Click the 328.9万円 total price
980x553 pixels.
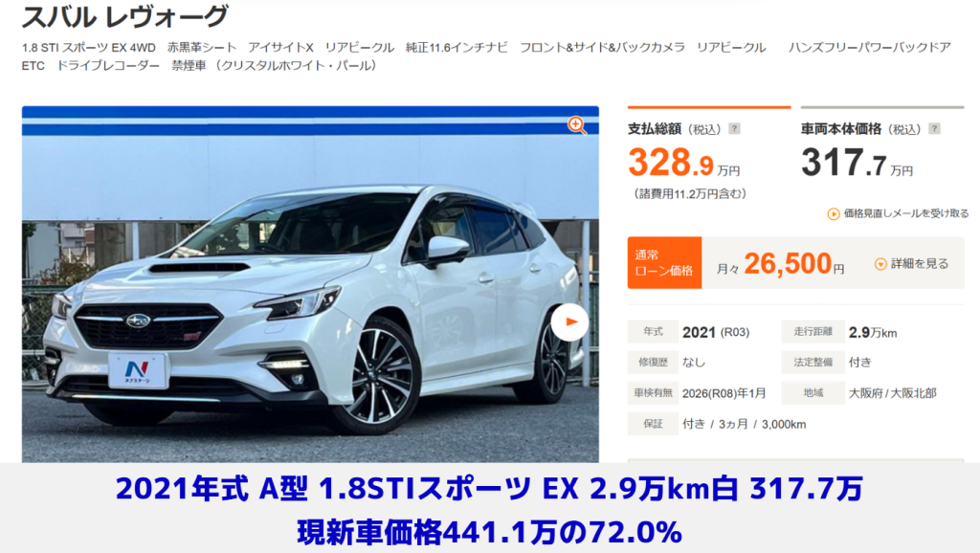coord(684,163)
